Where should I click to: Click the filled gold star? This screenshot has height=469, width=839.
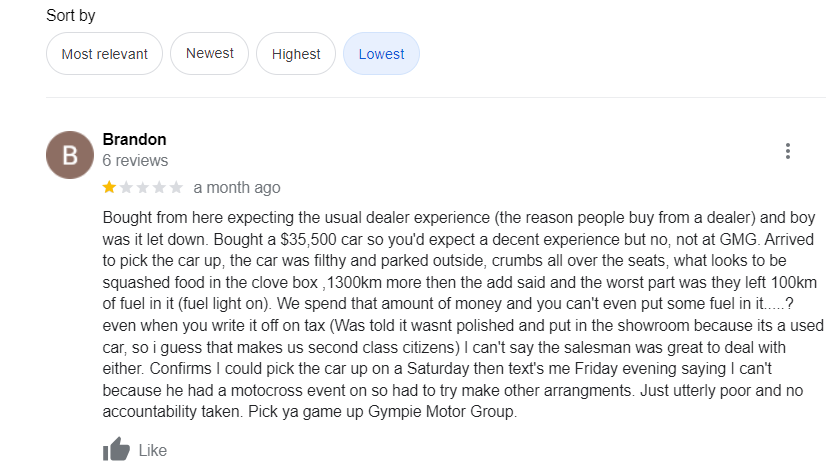(x=110, y=187)
